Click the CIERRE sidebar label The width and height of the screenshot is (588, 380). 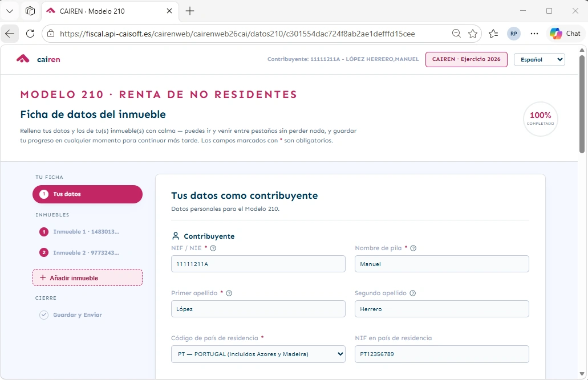[x=46, y=298]
